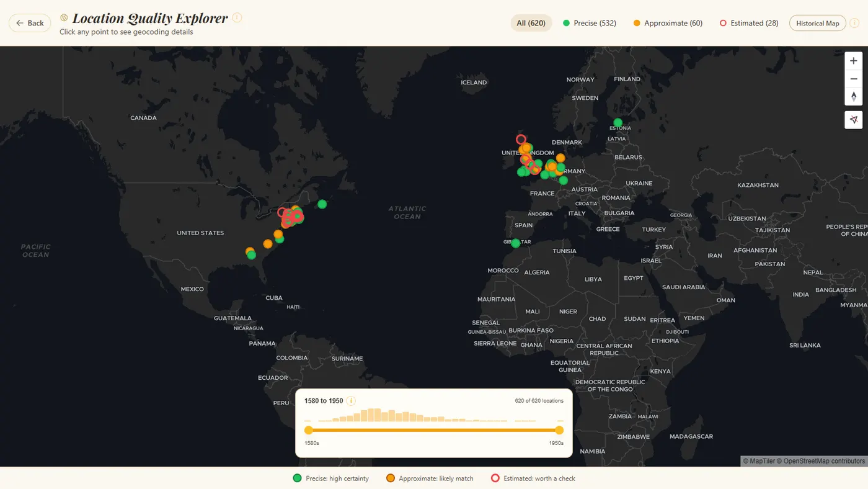The width and height of the screenshot is (868, 489).
Task: Open info icon beside 1580 to 1950
Action: click(351, 401)
